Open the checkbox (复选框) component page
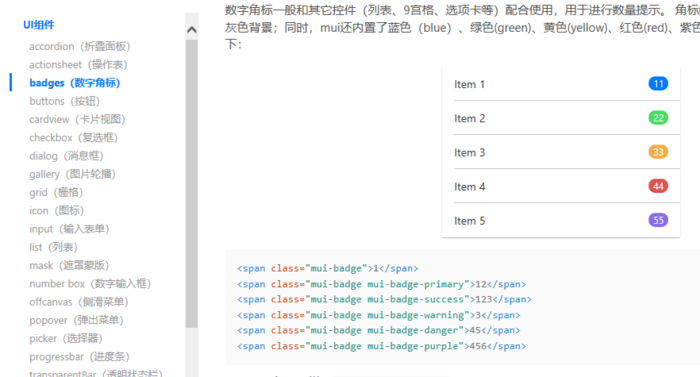Viewport: 700px width, 377px height. point(73,138)
